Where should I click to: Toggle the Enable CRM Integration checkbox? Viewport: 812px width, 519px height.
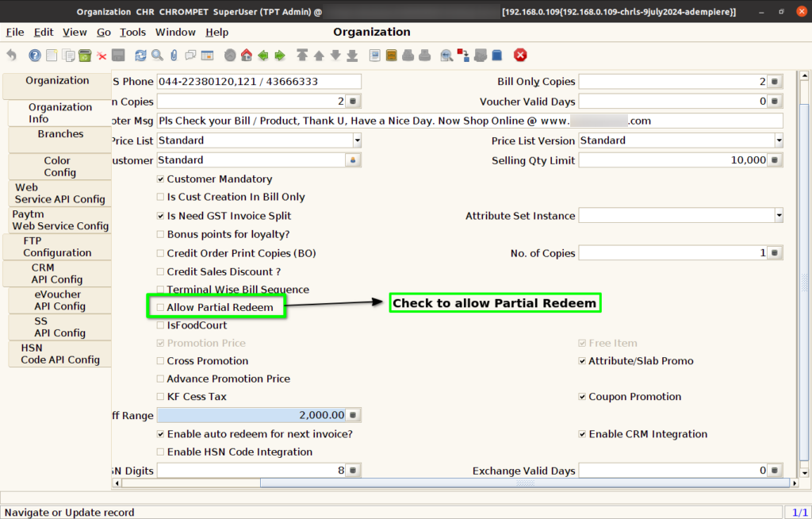coord(582,434)
